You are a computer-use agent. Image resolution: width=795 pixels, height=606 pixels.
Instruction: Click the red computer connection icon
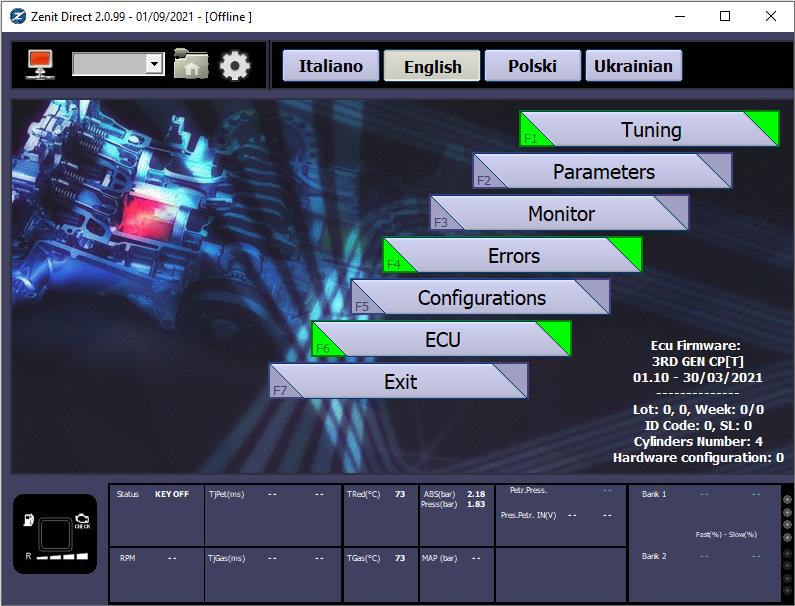pos(41,64)
